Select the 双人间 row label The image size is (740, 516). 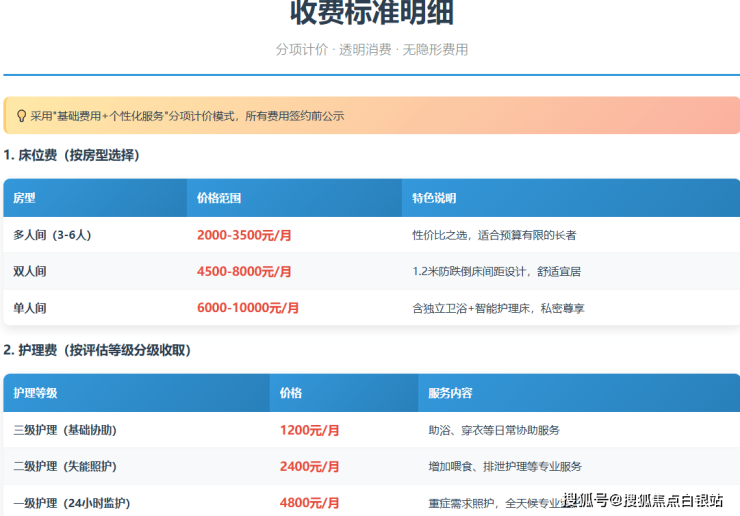[x=30, y=271]
